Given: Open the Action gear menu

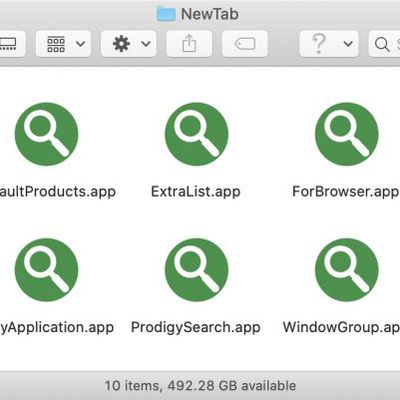Looking at the screenshot, I should pyautogui.click(x=129, y=44).
